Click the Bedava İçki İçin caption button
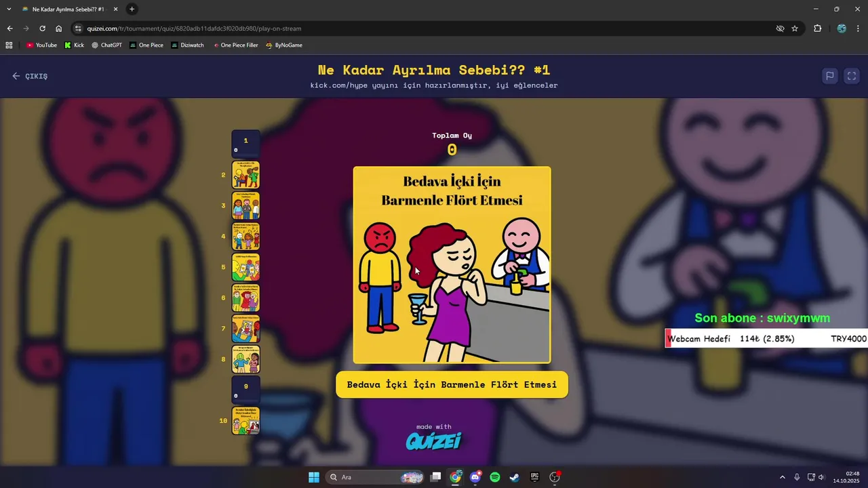The width and height of the screenshot is (868, 488). [452, 384]
